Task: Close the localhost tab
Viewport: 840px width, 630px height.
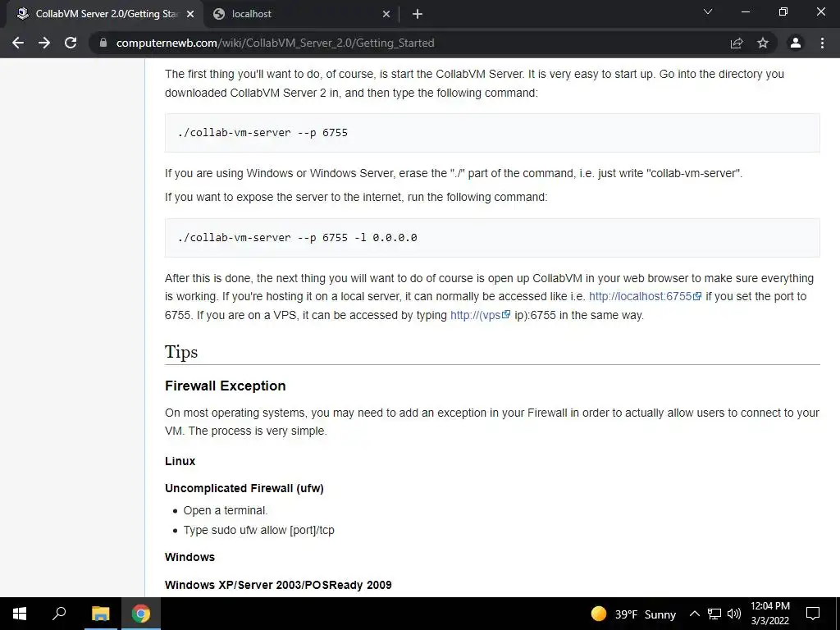Action: click(x=386, y=14)
